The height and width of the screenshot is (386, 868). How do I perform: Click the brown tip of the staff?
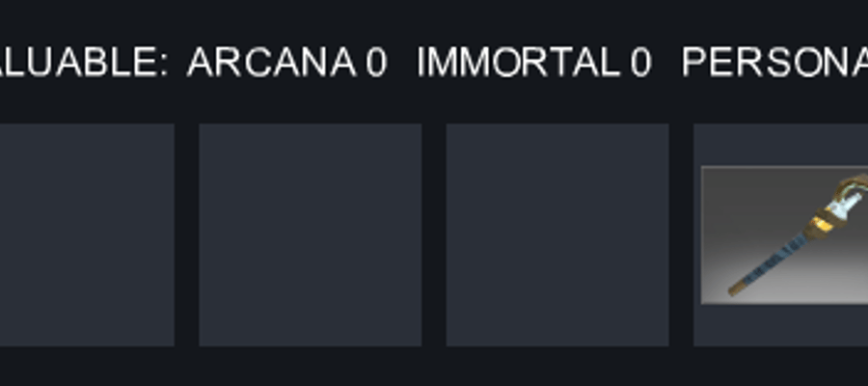736,289
